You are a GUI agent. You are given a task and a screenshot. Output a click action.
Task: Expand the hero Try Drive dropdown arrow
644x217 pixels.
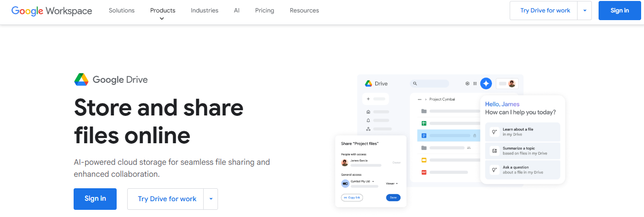pos(211,199)
